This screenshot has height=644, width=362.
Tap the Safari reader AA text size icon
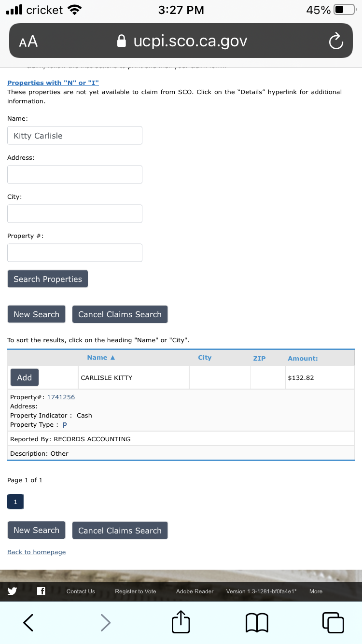pos(28,42)
